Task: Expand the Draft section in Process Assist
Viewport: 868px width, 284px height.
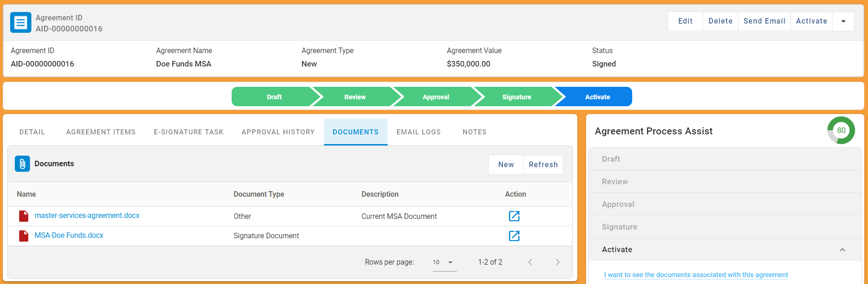Action: [724, 159]
